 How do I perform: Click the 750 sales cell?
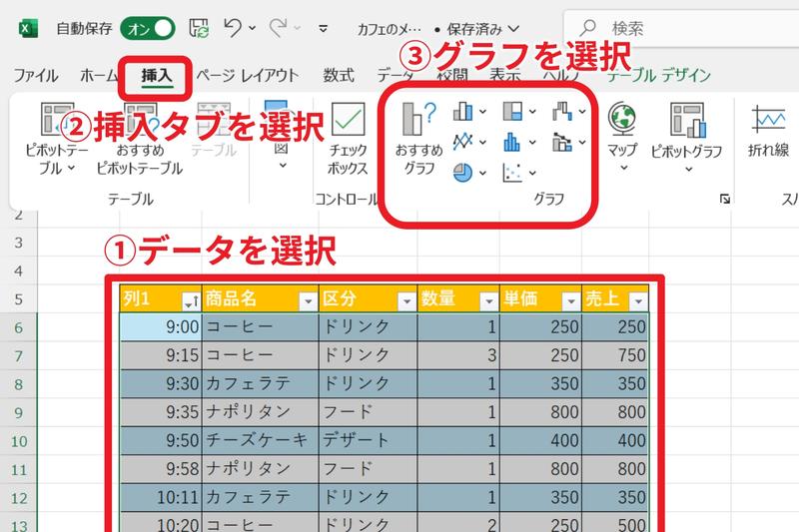tap(615, 355)
